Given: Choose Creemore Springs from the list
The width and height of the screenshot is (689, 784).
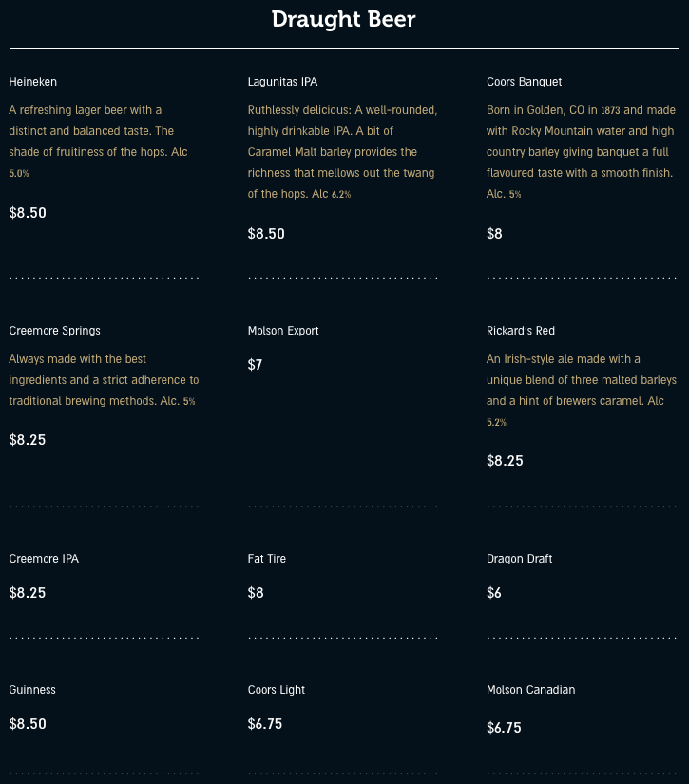Looking at the screenshot, I should point(54,331).
